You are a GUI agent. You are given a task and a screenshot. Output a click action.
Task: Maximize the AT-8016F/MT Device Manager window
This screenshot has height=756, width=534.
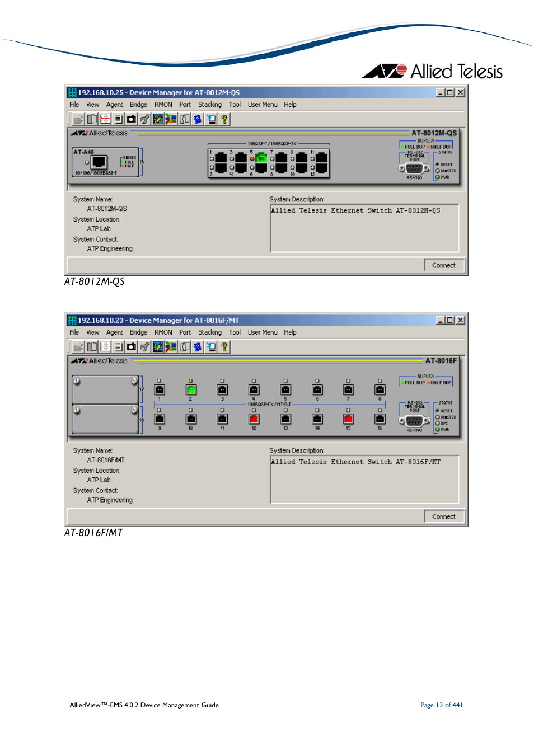click(449, 320)
